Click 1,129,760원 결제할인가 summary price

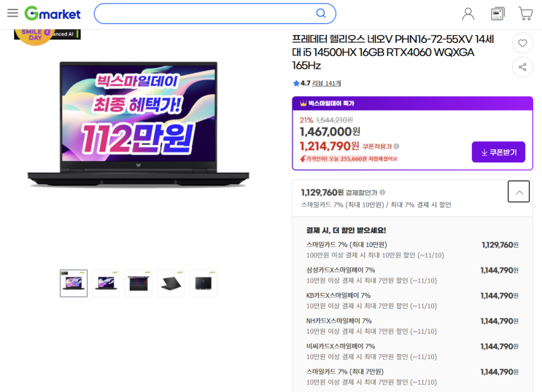point(322,192)
